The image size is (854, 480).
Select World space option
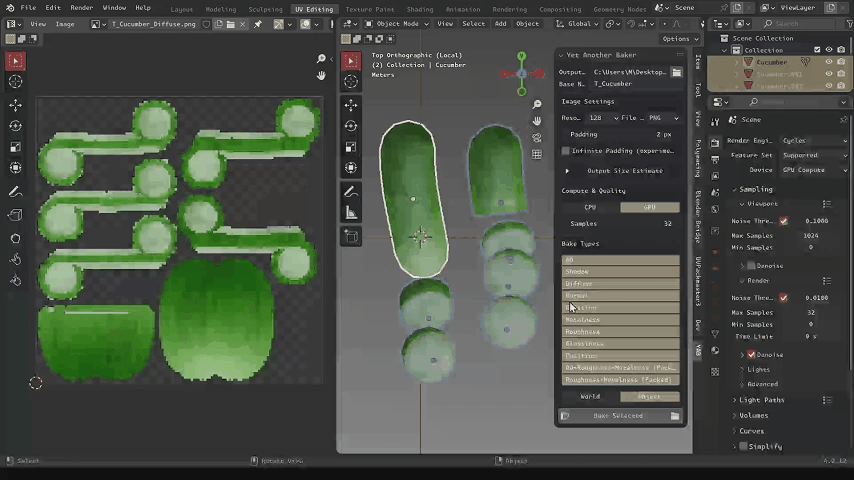(x=590, y=397)
